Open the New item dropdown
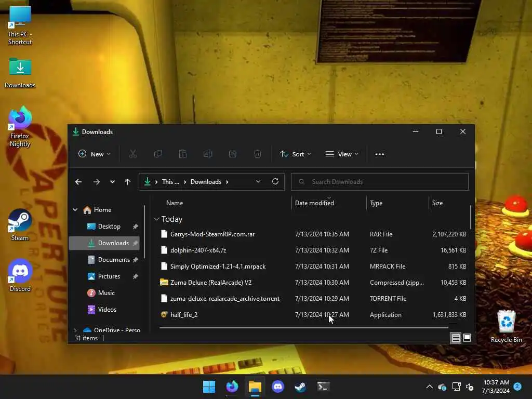This screenshot has width=532, height=399. [x=95, y=154]
